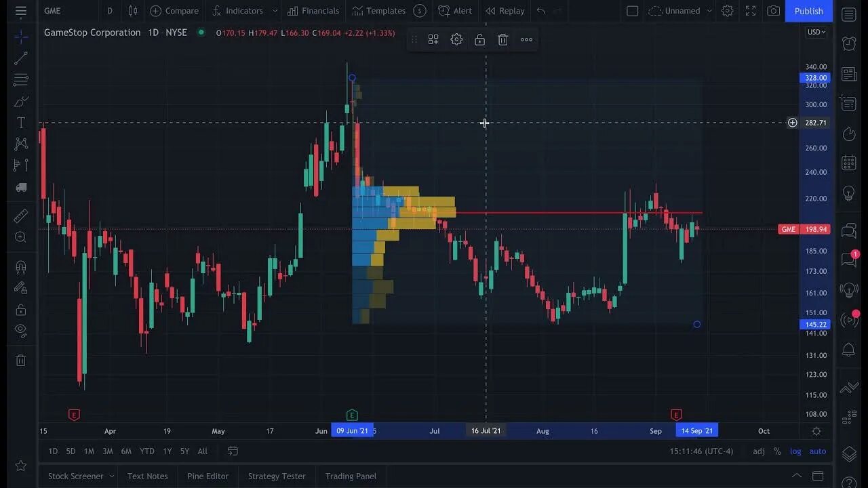Screen dimensions: 868x488
Task: Create an Alert
Action: point(455,11)
